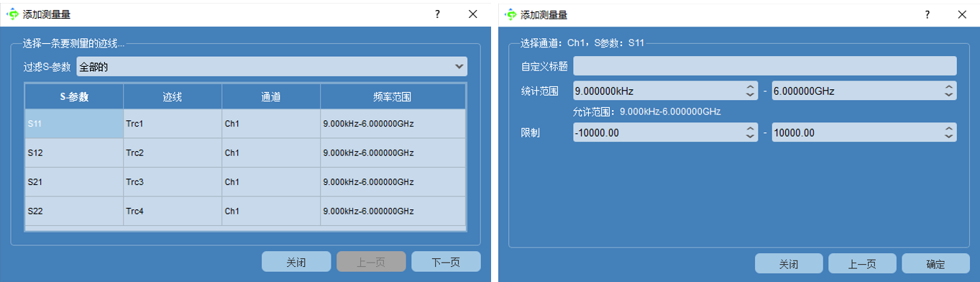Viewport: 980px width, 282px height.
Task: Click the help question mark in left dialog
Action: (437, 14)
